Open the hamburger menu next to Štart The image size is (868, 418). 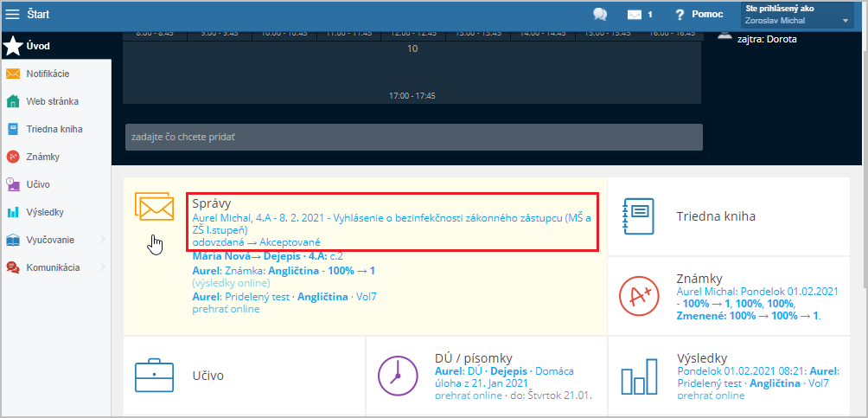pyautogui.click(x=13, y=15)
